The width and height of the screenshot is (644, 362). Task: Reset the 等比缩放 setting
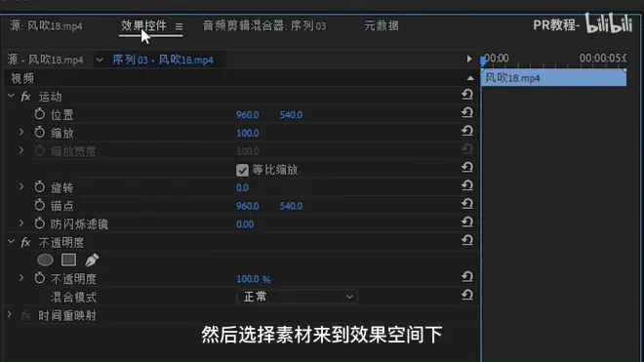point(467,168)
